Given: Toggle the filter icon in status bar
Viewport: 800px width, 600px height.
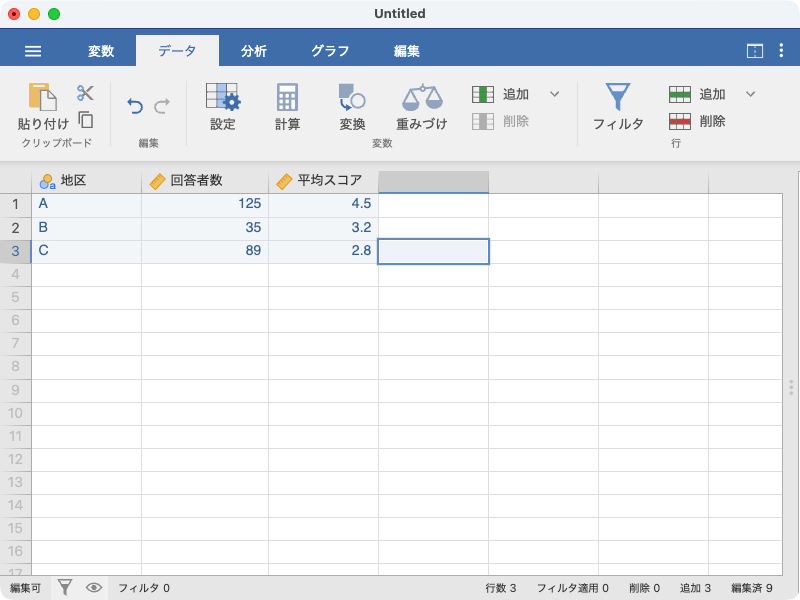Looking at the screenshot, I should point(65,588).
